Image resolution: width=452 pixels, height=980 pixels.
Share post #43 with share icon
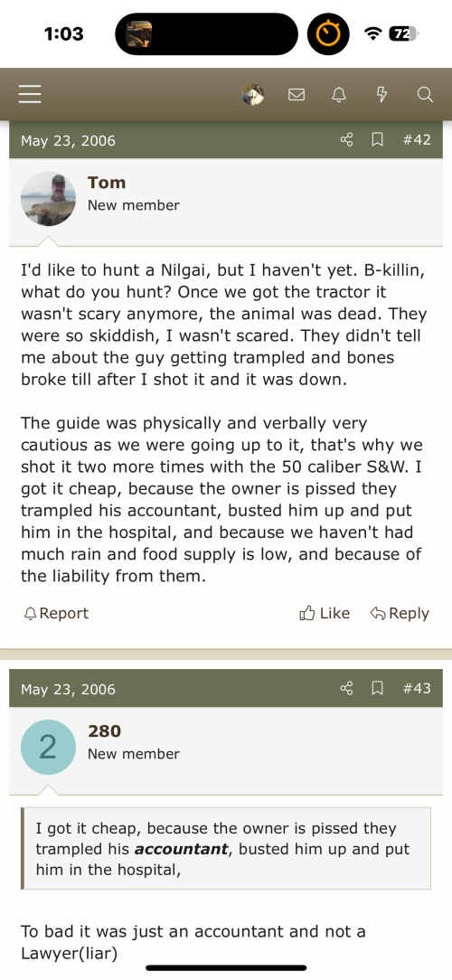346,688
